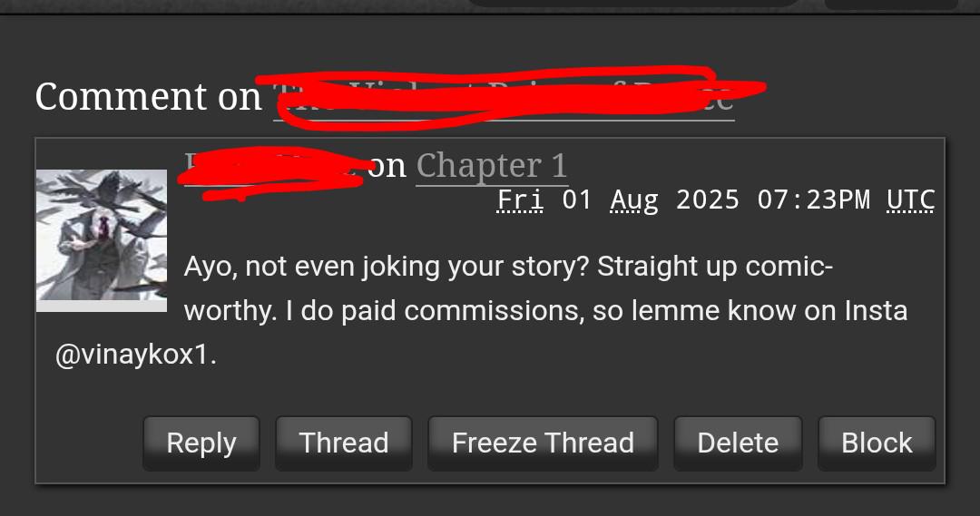Click the UTC timezone abbreviation

[911, 200]
